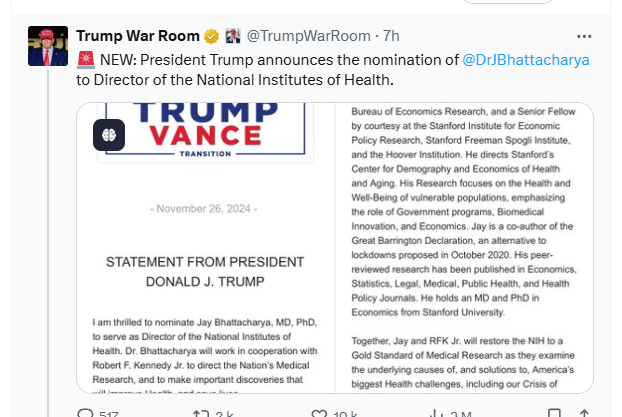Click the Trump War Room profile avatar
Viewport: 622px width, 417px height.
(48, 46)
